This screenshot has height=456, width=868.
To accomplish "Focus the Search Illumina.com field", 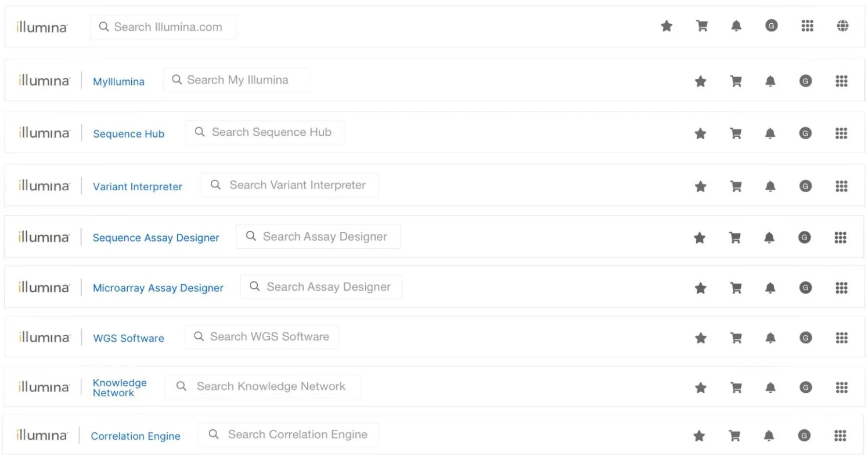I will point(163,27).
